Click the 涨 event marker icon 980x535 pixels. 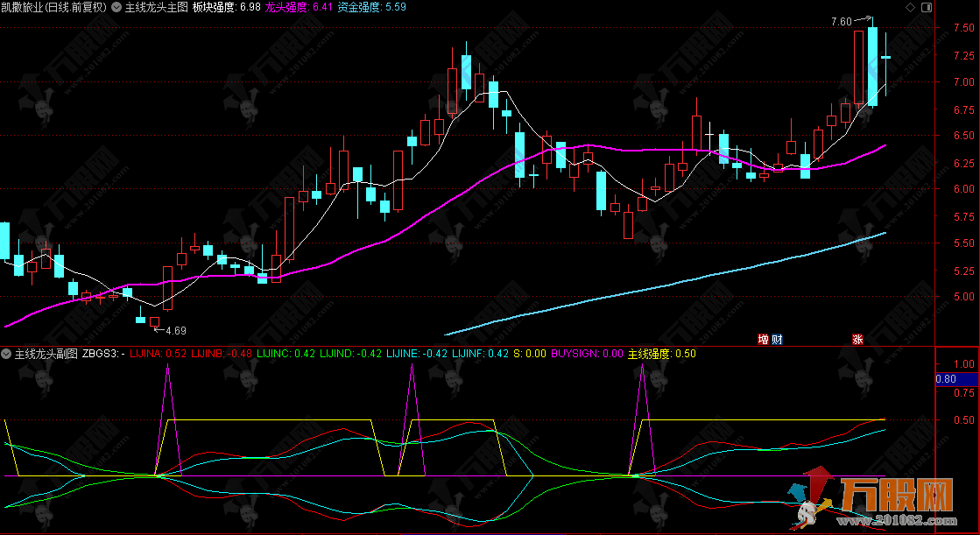pyautogui.click(x=857, y=339)
